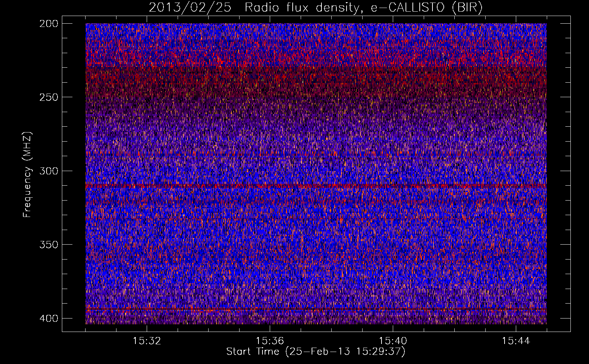Click the 400 frequency tick label
The width and height of the screenshot is (589, 364).
(48, 318)
